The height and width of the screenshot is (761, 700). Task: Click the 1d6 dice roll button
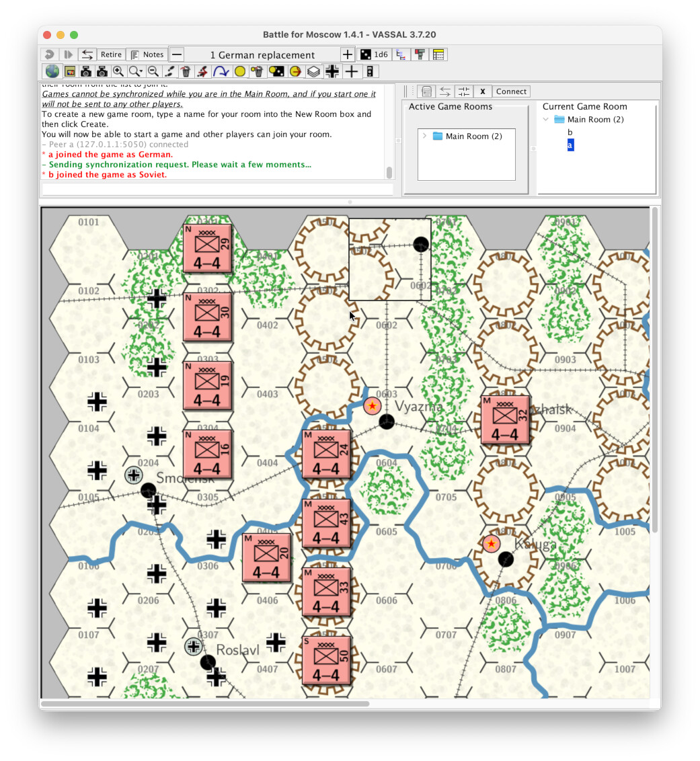(x=374, y=54)
